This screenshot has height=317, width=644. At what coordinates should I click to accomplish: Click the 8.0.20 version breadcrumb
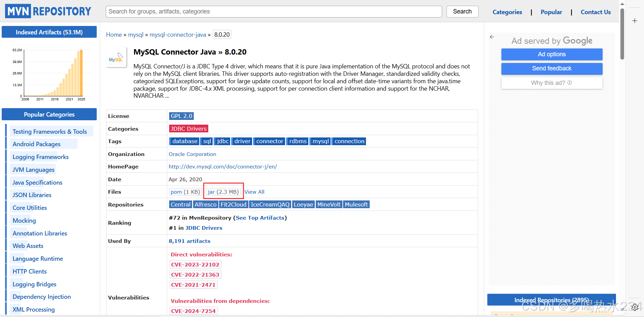point(222,35)
